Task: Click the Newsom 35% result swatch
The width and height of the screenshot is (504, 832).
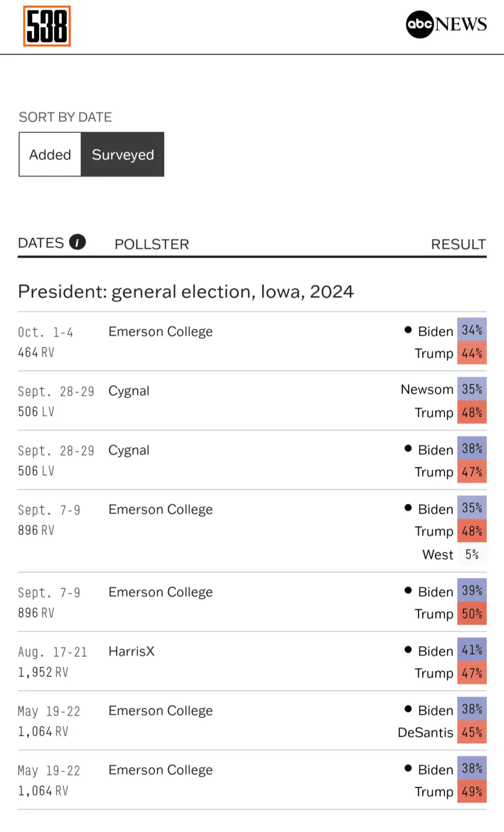Action: coord(472,389)
